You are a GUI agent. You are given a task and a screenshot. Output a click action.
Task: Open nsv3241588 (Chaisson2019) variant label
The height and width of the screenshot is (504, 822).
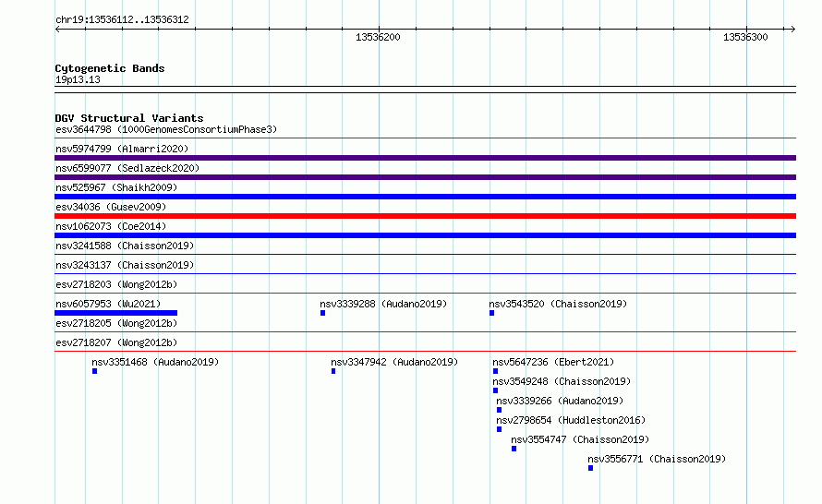pyautogui.click(x=125, y=246)
